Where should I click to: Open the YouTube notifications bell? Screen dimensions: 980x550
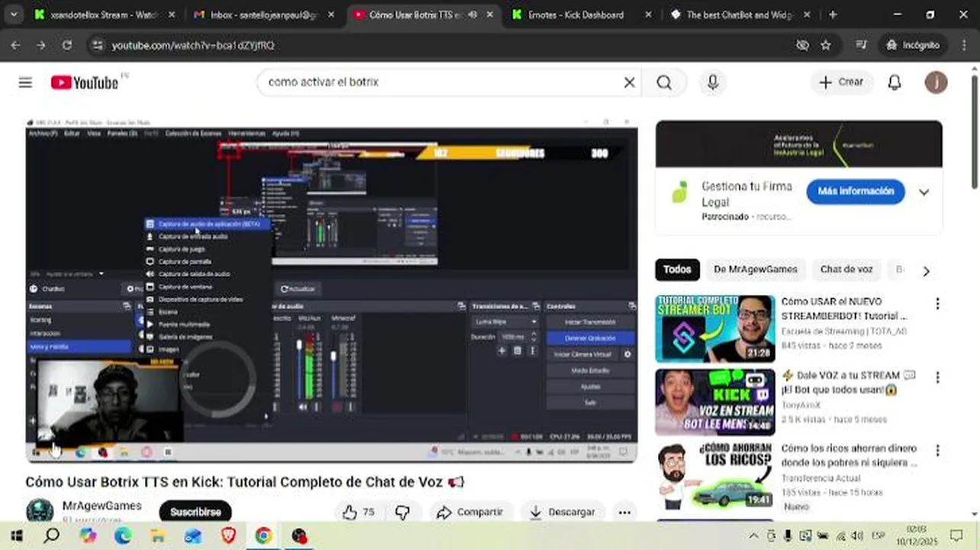895,82
